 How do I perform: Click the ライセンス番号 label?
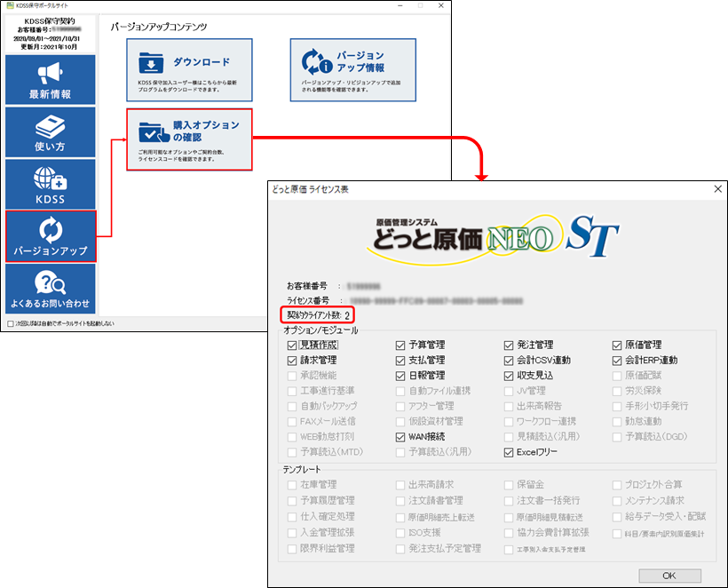[308, 300]
